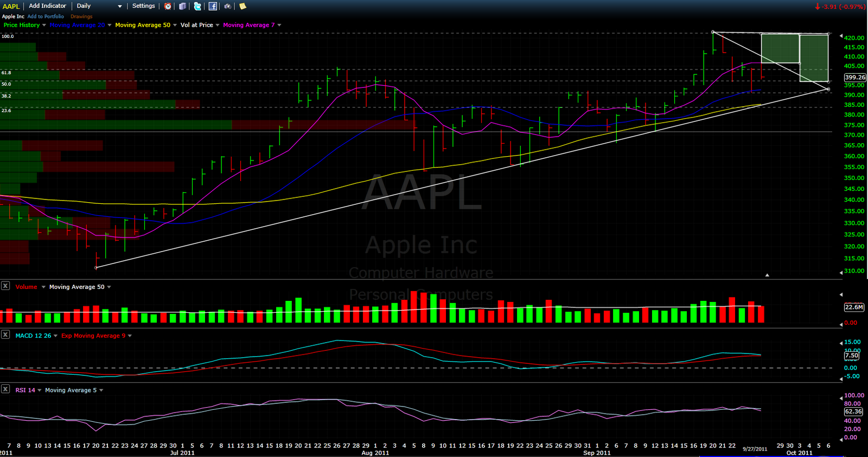Expand the Moving Average 7 dropdown
Screen dimensions: 868x457
(x=279, y=25)
